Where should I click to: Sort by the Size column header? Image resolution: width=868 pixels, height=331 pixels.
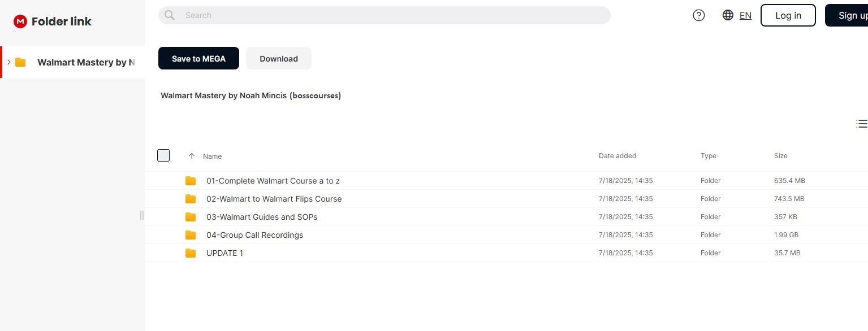point(780,156)
